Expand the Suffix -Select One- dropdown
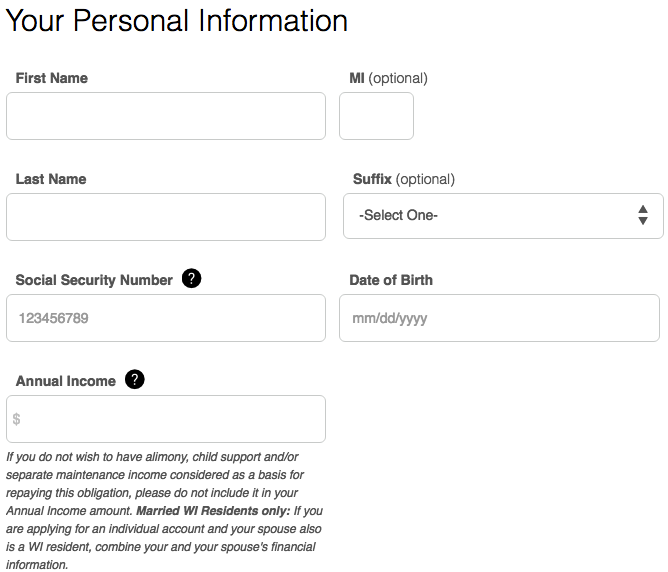 tap(503, 216)
